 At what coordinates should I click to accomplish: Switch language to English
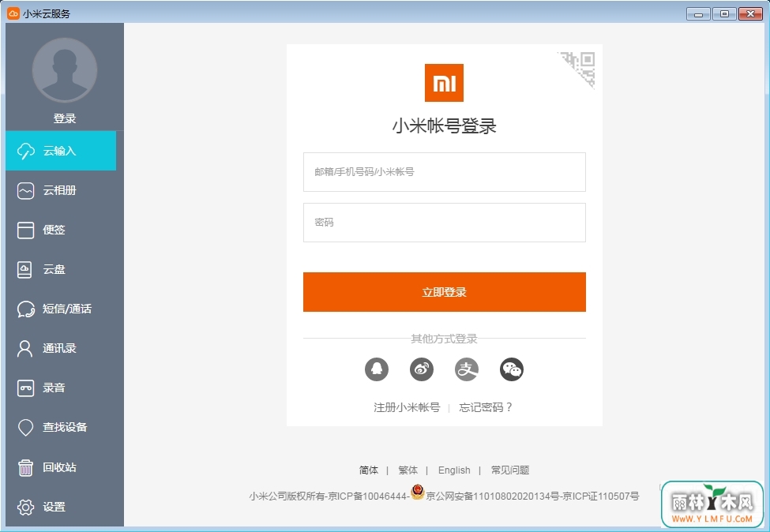(x=454, y=470)
